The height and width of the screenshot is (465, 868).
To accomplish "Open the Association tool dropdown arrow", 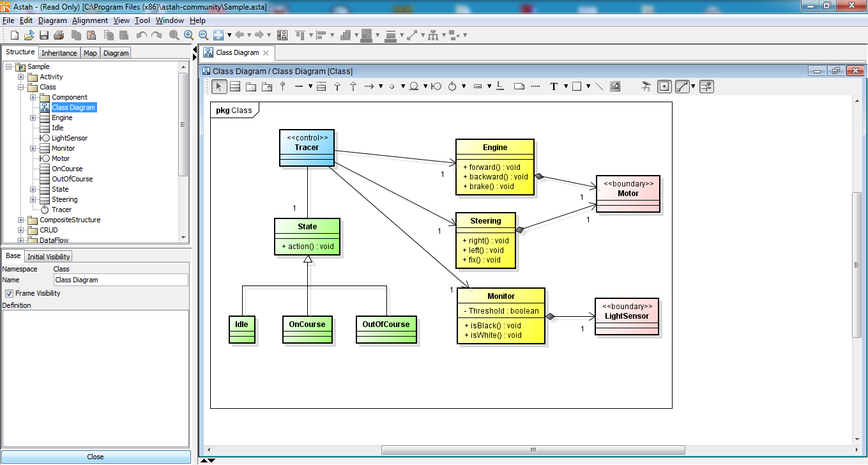I will click(x=310, y=86).
